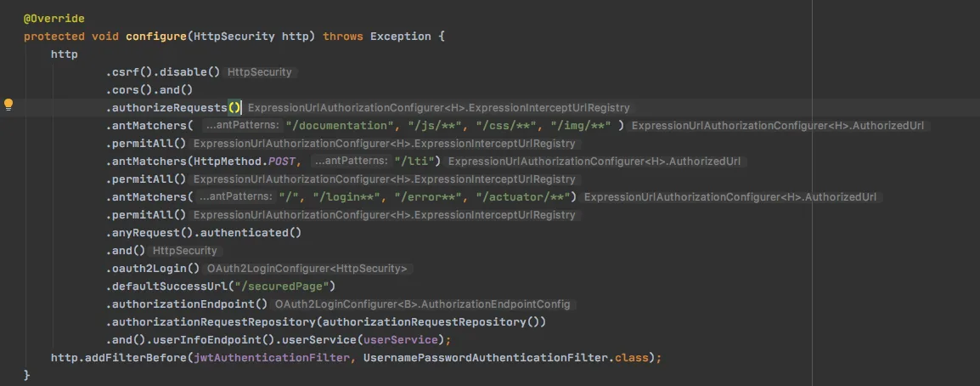Click the .anyRequest().authenticated() line
980x386 pixels.
tap(204, 233)
